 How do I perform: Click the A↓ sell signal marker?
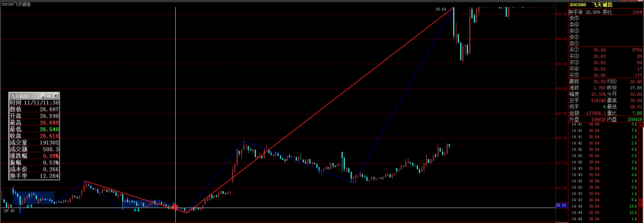point(137,210)
